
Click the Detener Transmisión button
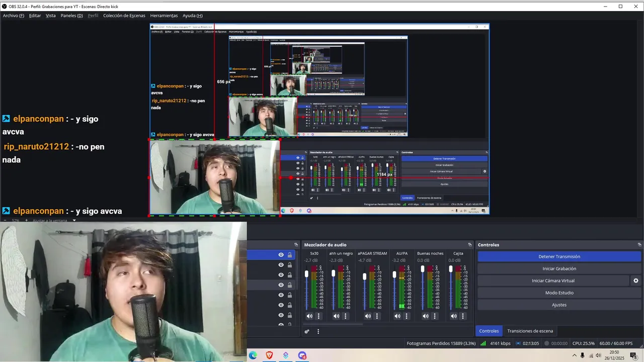click(559, 256)
